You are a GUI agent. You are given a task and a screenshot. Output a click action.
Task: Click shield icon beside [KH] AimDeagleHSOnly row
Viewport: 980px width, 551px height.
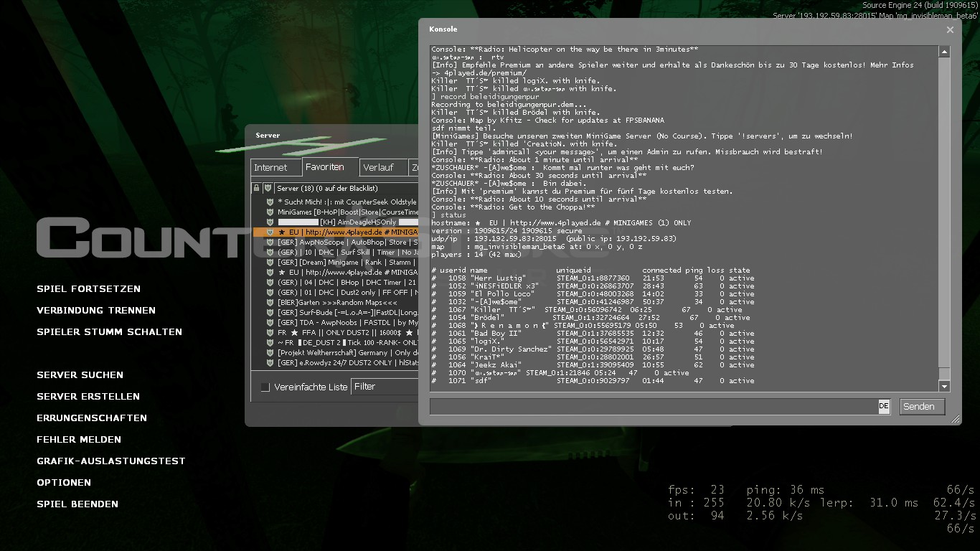tap(270, 222)
